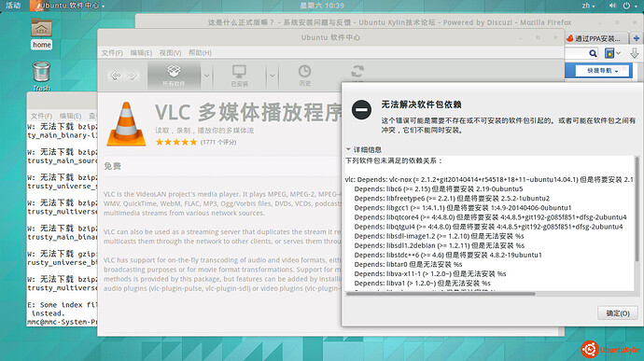Click the error dialog horizontal scrollbar
Screen dimensions: 644x361
(x=441, y=294)
